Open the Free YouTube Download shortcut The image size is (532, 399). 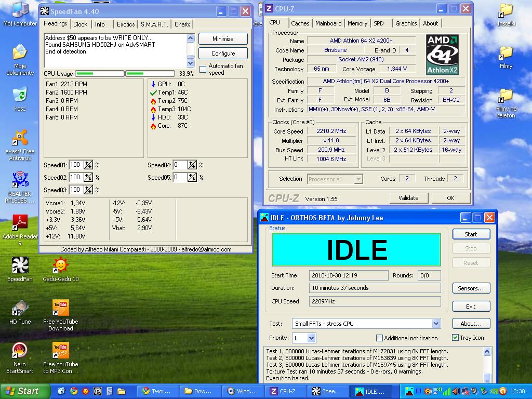60,308
